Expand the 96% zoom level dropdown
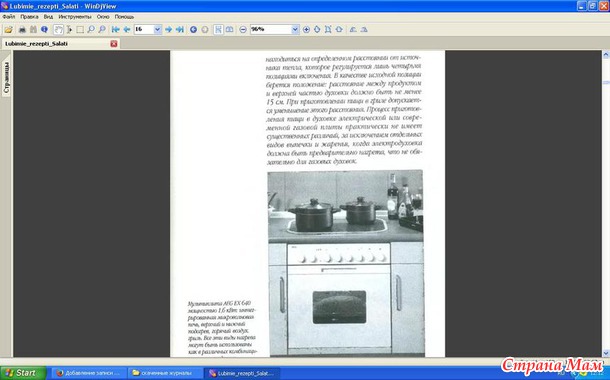This screenshot has height=380, width=610. 295,29
